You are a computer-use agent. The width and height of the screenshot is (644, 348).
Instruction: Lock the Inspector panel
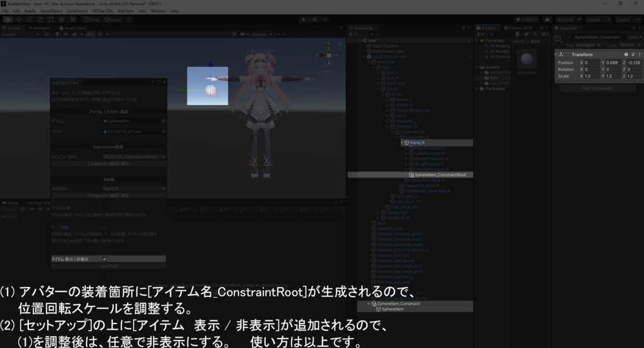coord(635,28)
